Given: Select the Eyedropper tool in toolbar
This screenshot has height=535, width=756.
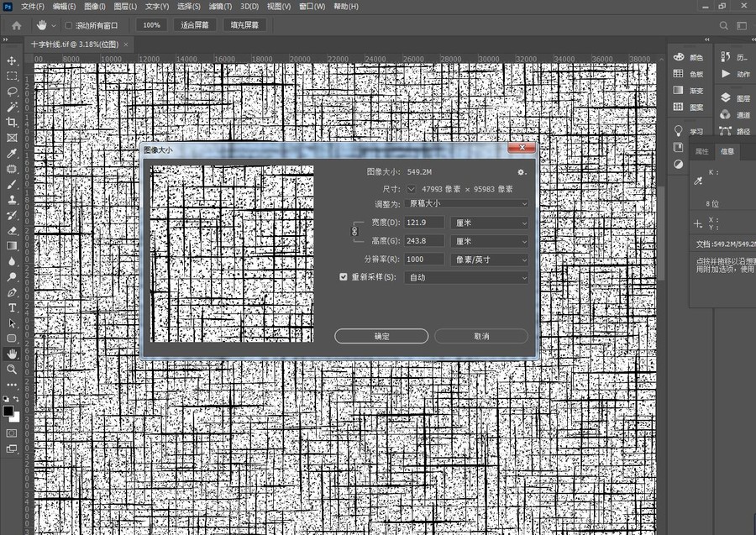Looking at the screenshot, I should pos(12,153).
